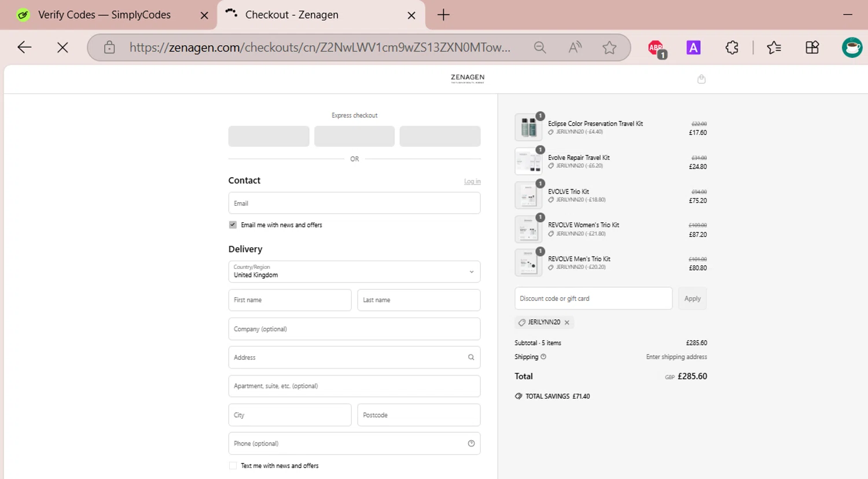View site info via the lock icon
Image resolution: width=868 pixels, height=479 pixels.
click(x=109, y=47)
